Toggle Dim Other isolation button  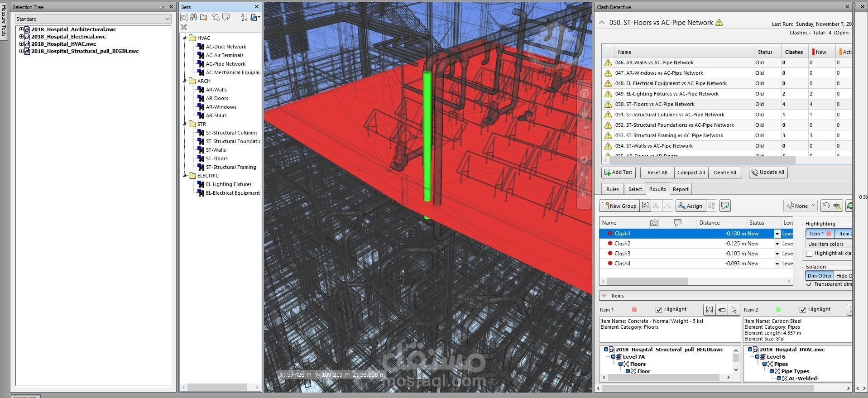pos(820,275)
